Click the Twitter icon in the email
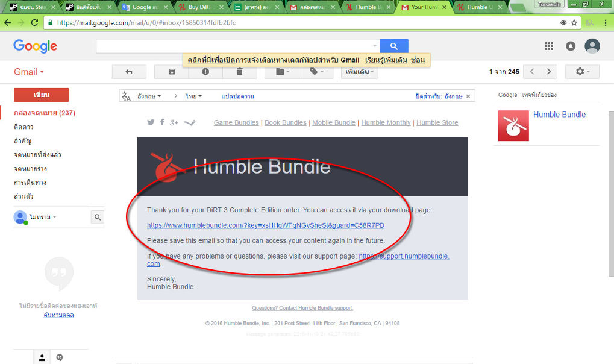Viewport: 614px width, 364px height. point(151,123)
